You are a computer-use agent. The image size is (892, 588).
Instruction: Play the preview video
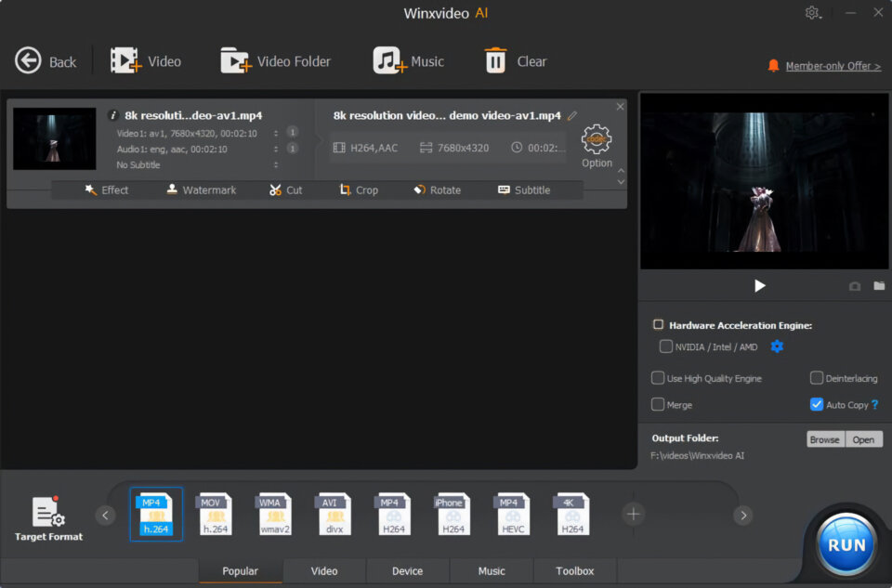tap(760, 286)
